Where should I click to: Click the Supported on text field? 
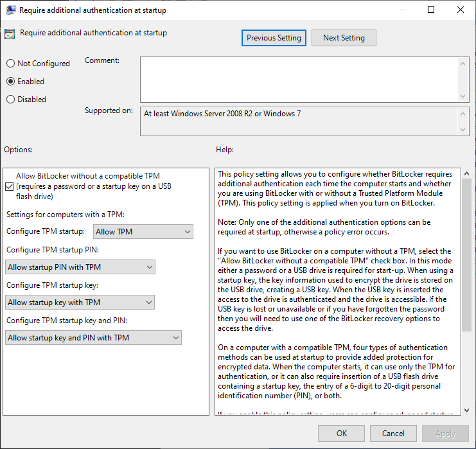(299, 121)
